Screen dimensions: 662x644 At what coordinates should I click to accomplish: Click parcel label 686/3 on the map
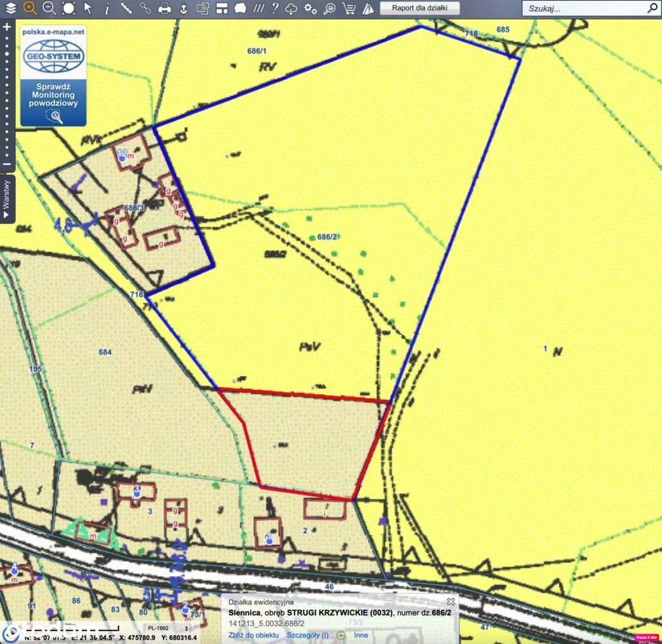[x=134, y=208]
